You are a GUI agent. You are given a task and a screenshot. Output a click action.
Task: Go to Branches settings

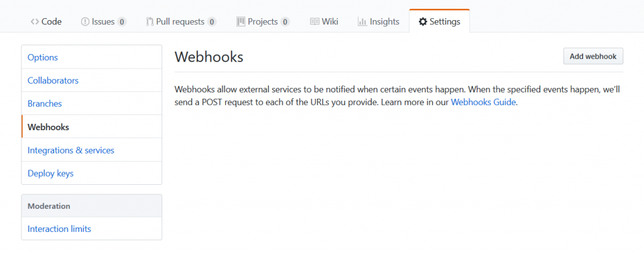[92, 103]
